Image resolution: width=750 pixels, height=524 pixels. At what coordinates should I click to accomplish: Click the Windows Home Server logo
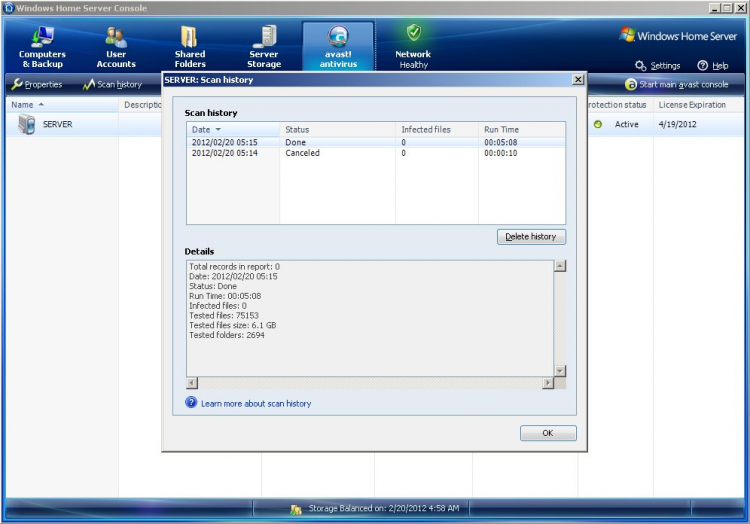click(678, 36)
